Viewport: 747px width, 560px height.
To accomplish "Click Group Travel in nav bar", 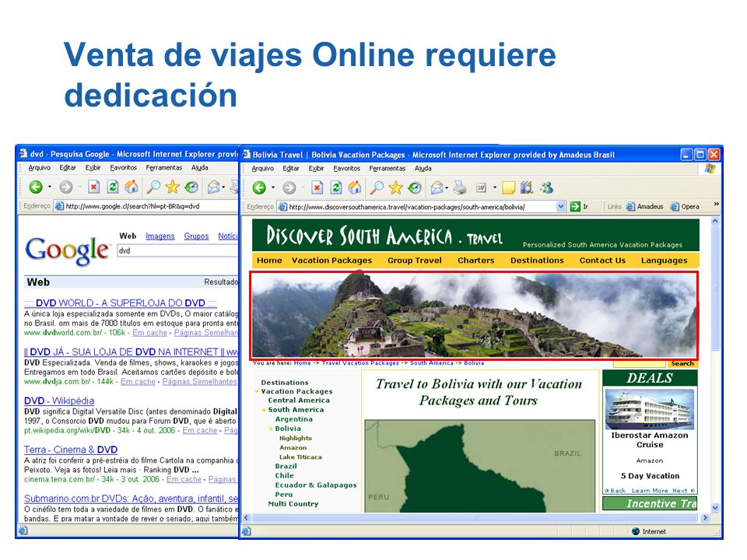I will 415,261.
